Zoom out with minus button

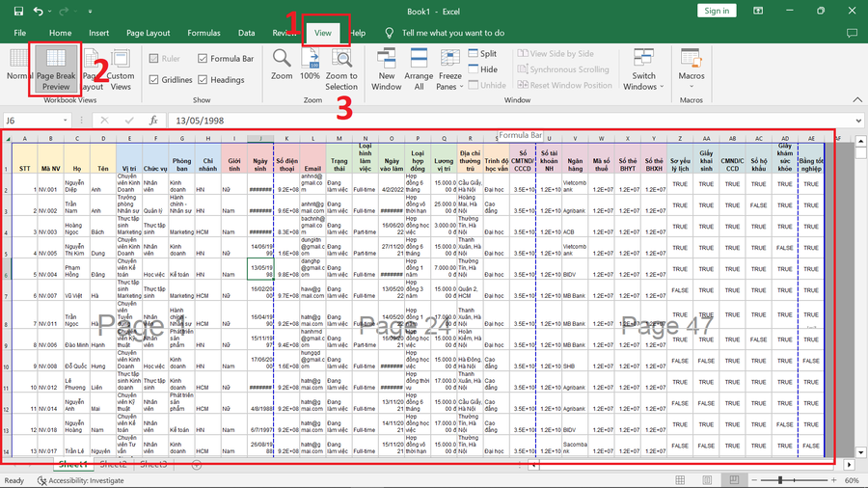[753, 480]
